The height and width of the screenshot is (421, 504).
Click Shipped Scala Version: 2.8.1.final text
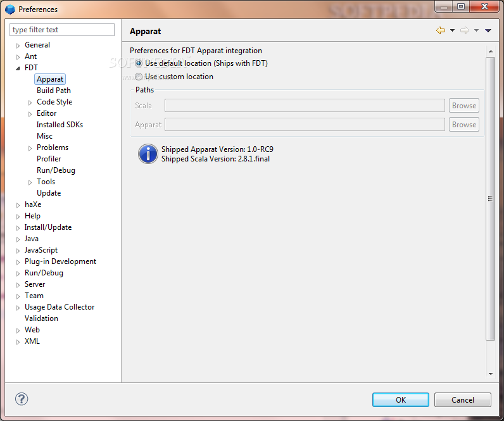215,159
